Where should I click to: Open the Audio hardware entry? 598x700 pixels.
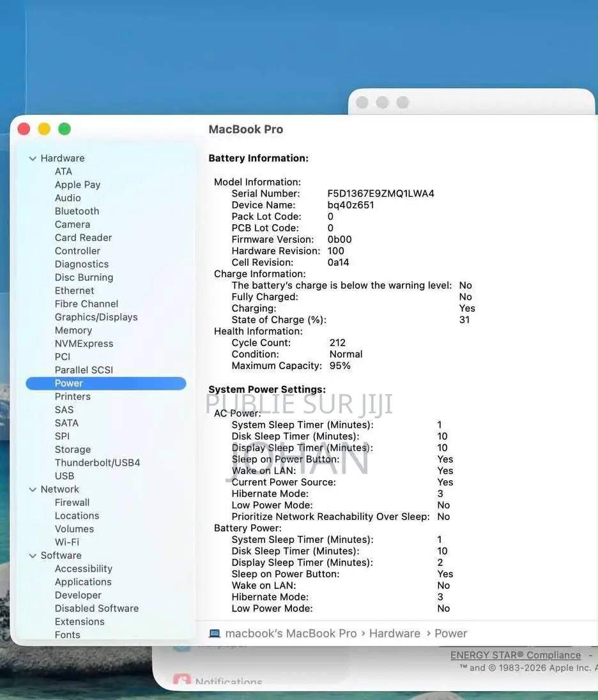tap(68, 198)
